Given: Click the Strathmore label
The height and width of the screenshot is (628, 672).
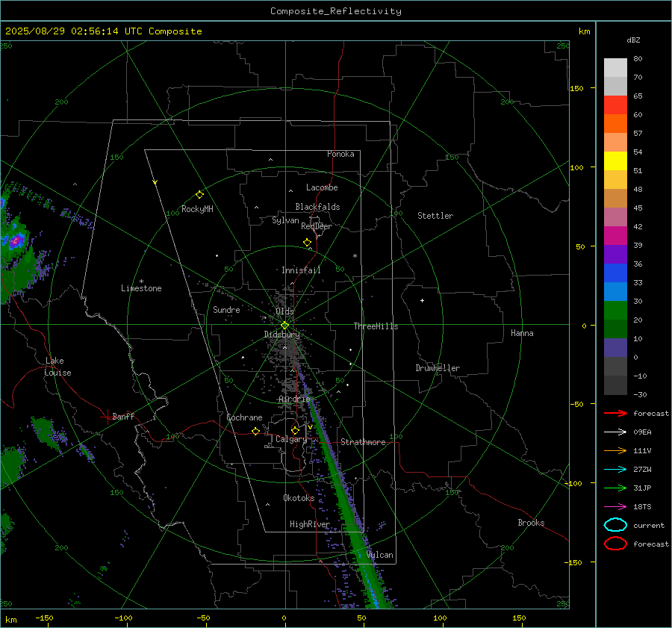Looking at the screenshot, I should click(363, 442).
